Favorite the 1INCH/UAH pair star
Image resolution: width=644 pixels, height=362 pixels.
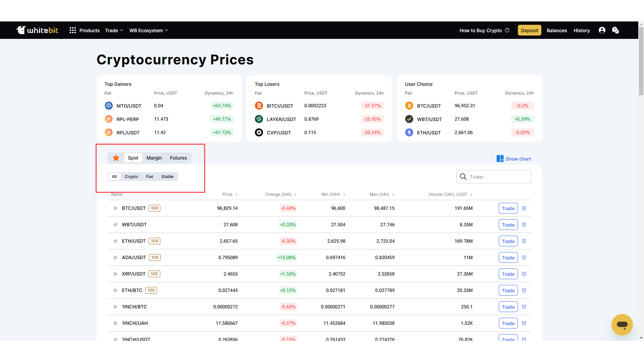pyautogui.click(x=115, y=323)
